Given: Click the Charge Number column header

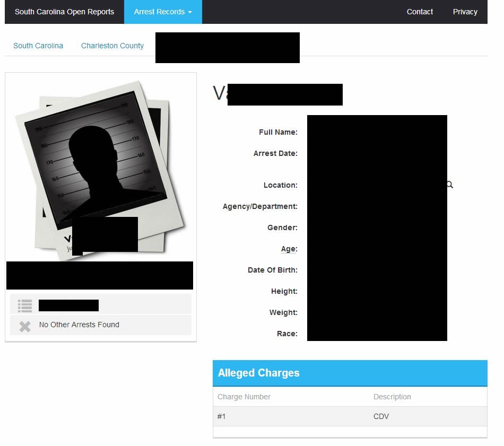Looking at the screenshot, I should coord(244,397).
